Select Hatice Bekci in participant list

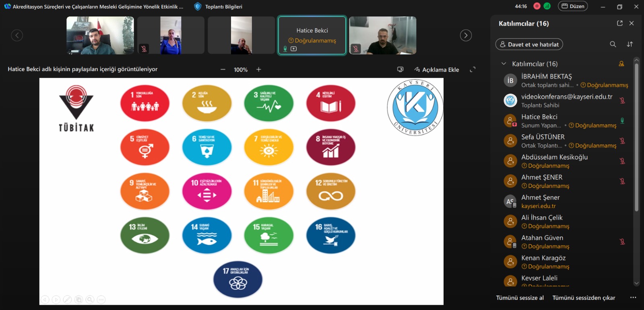click(x=566, y=121)
